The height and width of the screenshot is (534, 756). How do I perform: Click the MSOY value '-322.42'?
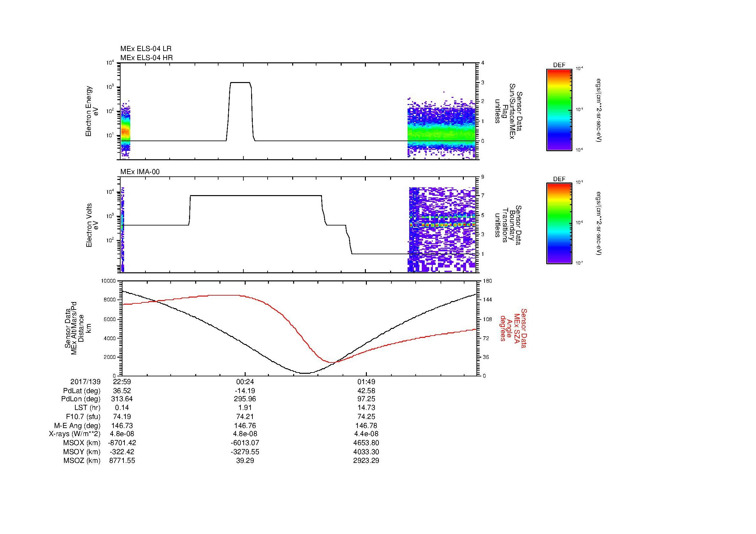pyautogui.click(x=122, y=452)
